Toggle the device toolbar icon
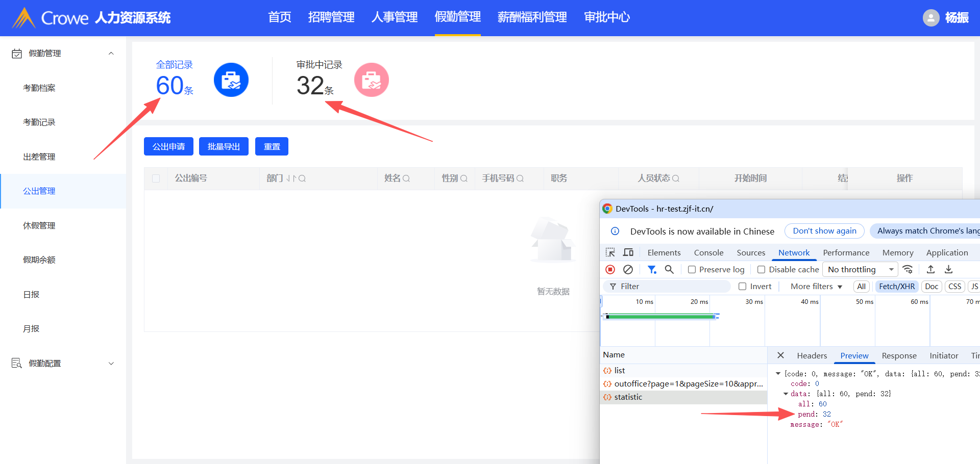Screen dimensions: 980x464 coord(628,252)
